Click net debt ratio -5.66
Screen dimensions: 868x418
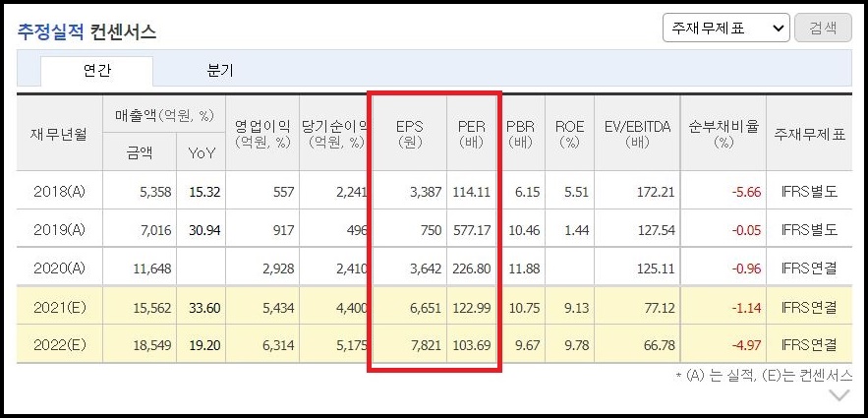[x=746, y=192]
